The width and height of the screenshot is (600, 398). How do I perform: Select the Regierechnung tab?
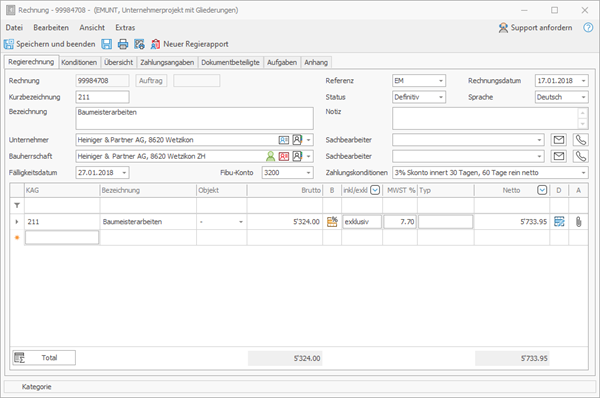click(x=31, y=62)
